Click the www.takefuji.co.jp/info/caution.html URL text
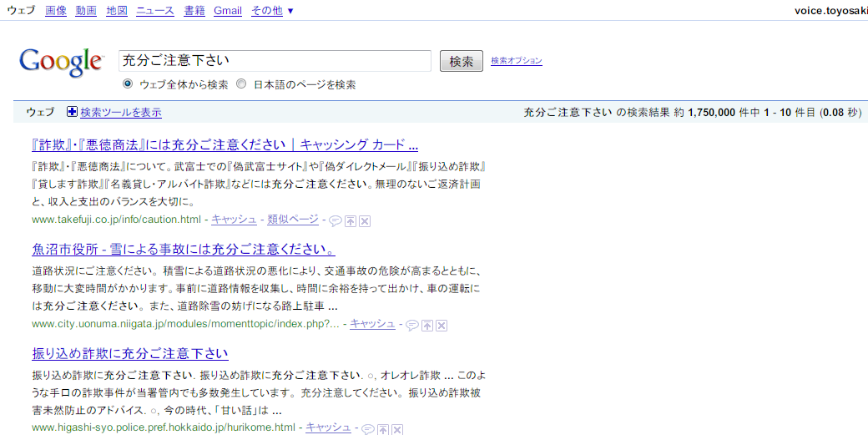This screenshot has width=868, height=435. pos(116,219)
